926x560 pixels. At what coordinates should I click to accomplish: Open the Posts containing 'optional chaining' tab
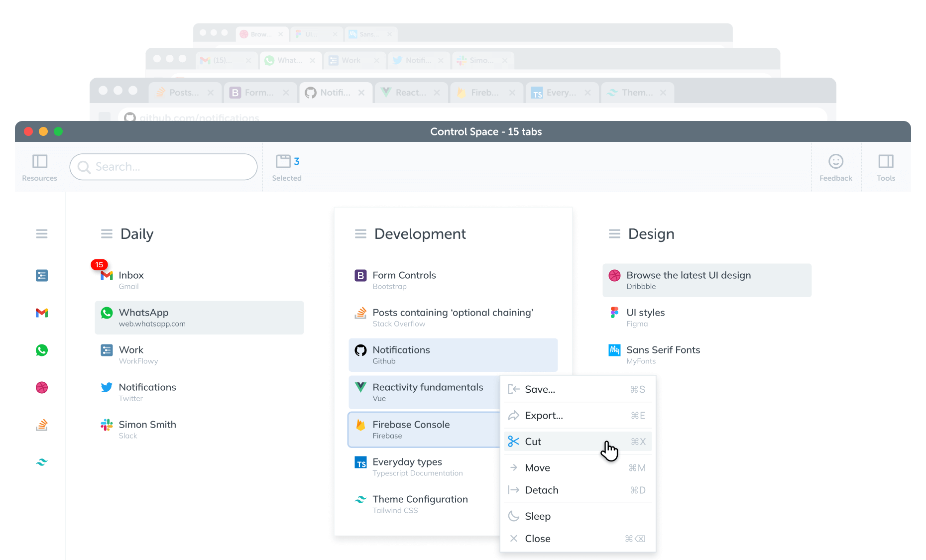[453, 318]
